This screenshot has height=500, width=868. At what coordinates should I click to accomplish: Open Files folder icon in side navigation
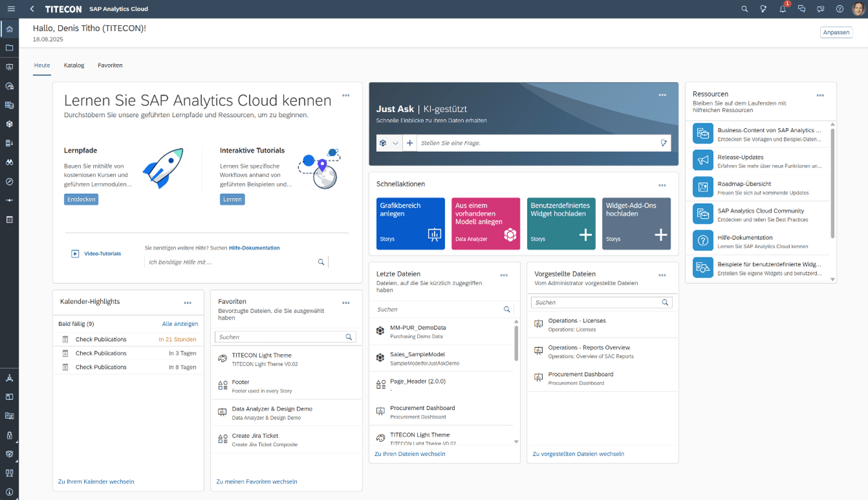[9, 48]
